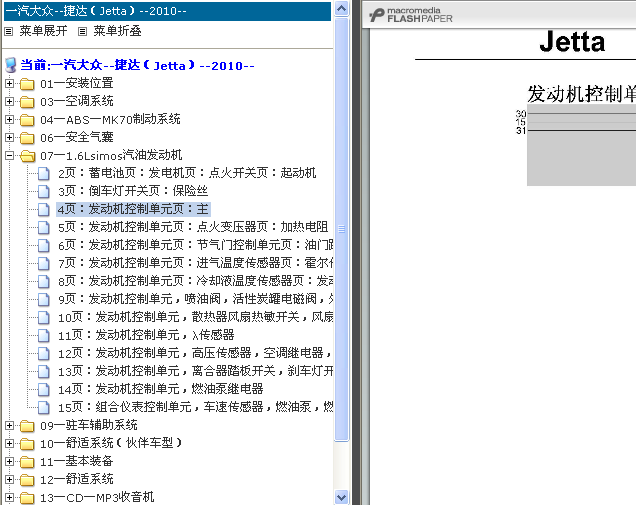Click the page icon for 10页 散热器风扇热敏开关

44,317
